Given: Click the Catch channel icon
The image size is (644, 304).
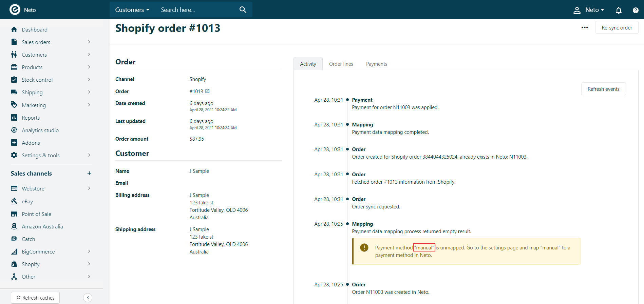Looking at the screenshot, I should pos(14,239).
